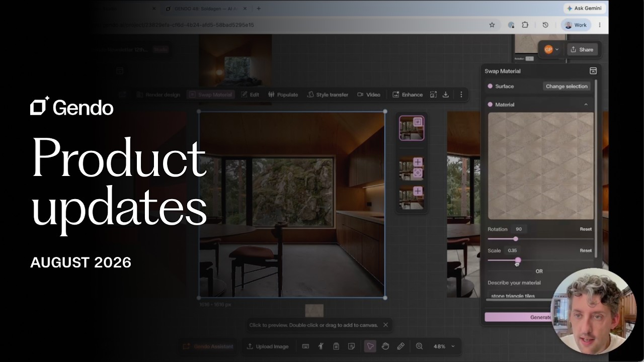Click the triangle tile material preview

tap(541, 166)
